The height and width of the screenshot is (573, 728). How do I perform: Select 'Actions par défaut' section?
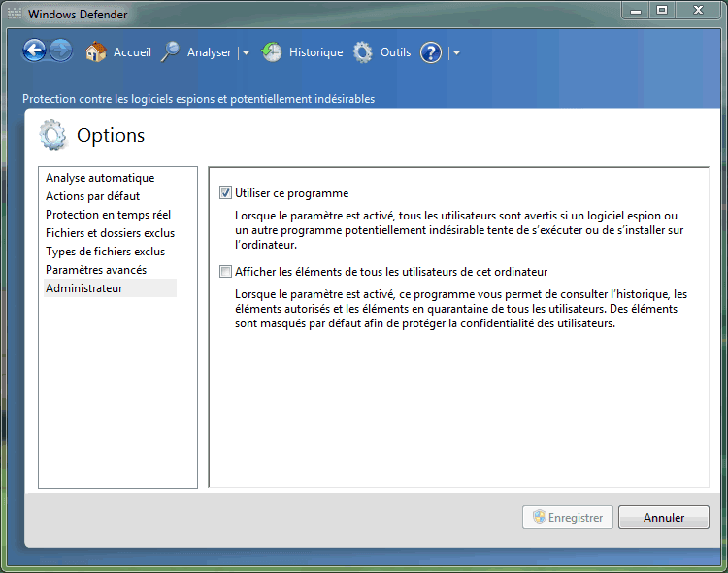point(92,196)
